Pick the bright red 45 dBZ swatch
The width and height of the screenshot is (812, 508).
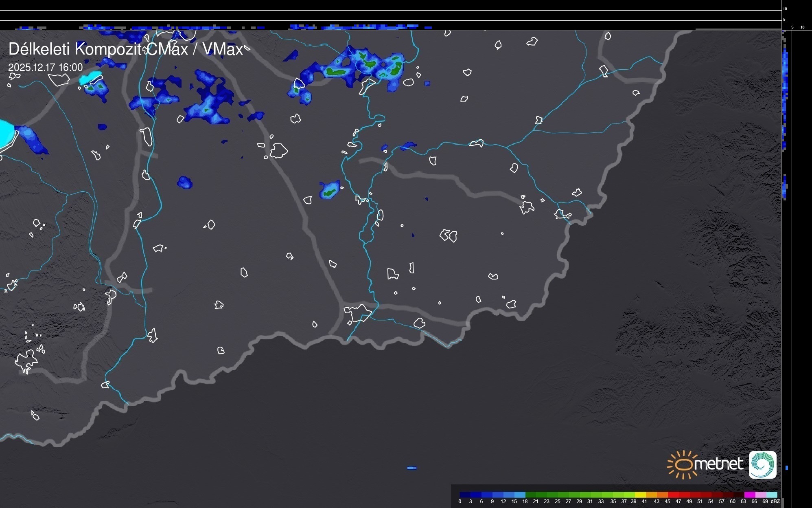(x=673, y=495)
